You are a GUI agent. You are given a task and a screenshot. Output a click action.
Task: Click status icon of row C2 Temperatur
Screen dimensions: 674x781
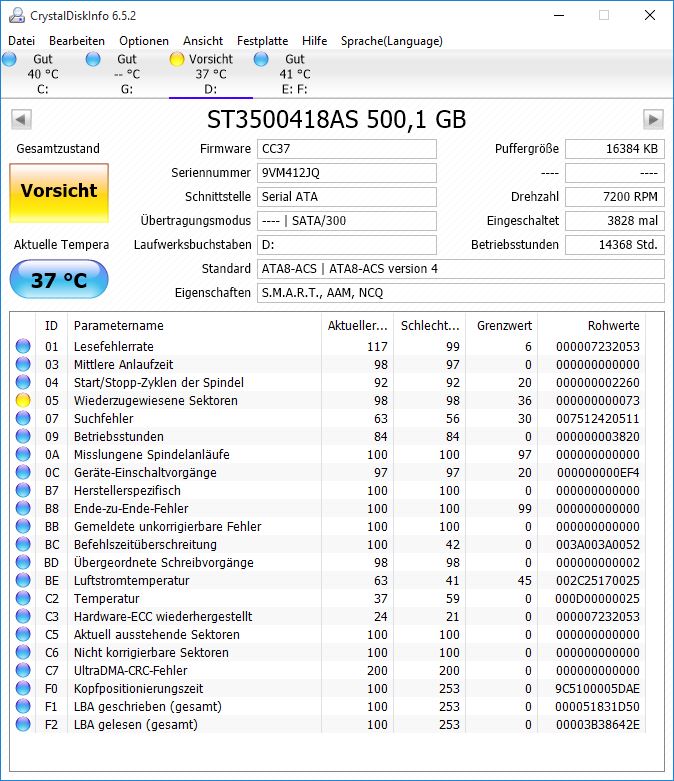pyautogui.click(x=23, y=598)
